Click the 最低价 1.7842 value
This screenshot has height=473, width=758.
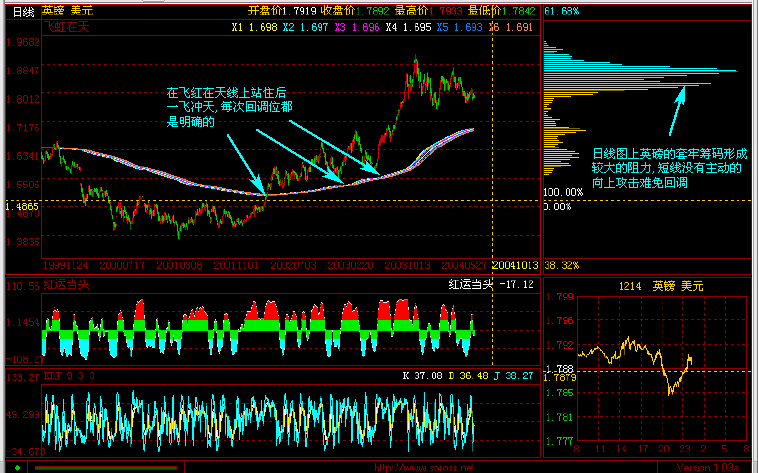pyautogui.click(x=502, y=11)
